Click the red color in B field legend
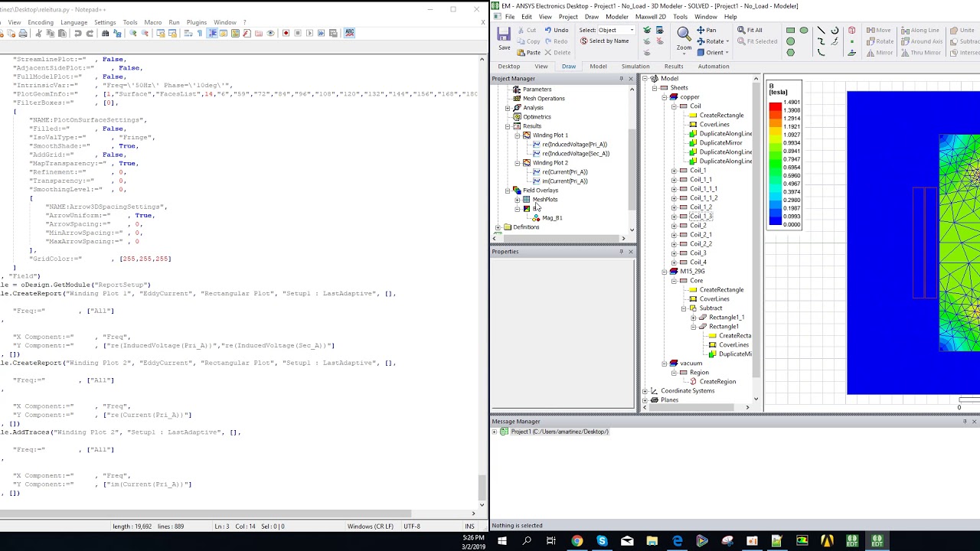The height and width of the screenshot is (551, 980). [775, 105]
